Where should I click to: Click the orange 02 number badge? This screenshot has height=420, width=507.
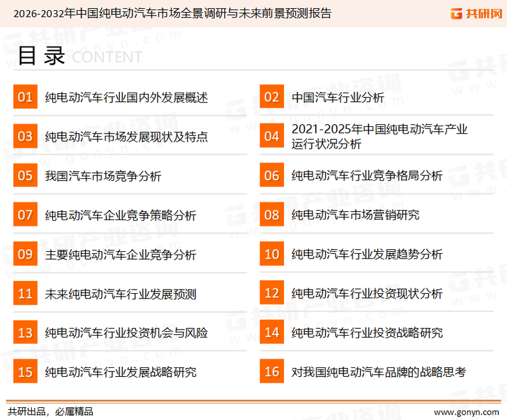(x=272, y=97)
